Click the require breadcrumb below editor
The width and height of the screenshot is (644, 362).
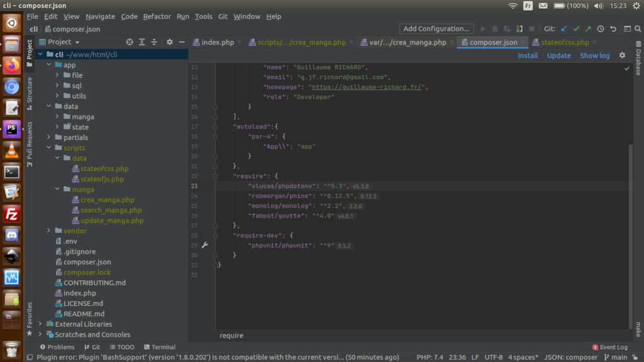[231, 336]
